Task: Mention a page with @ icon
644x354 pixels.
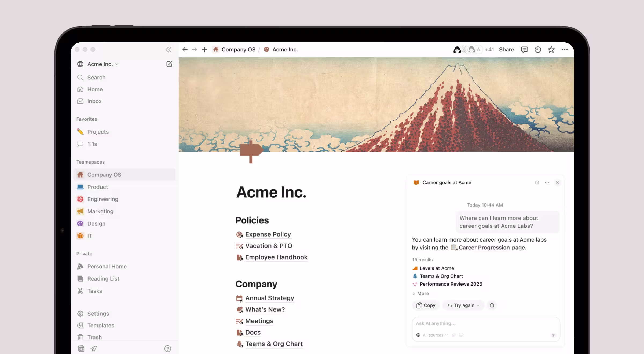Action: [x=461, y=335]
